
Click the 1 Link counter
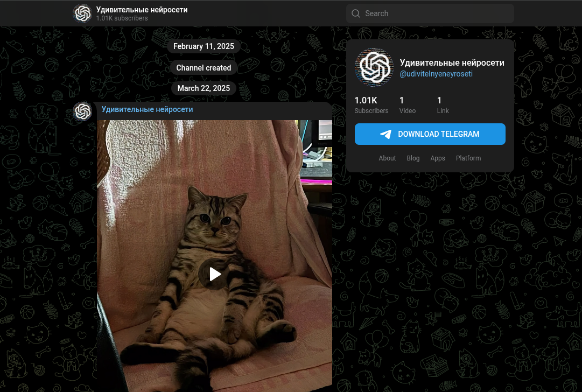point(443,105)
